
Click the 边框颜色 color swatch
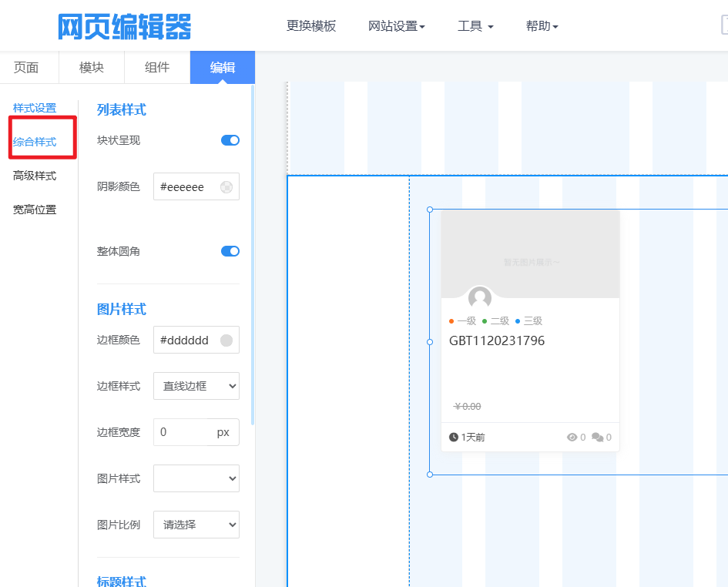click(x=226, y=340)
